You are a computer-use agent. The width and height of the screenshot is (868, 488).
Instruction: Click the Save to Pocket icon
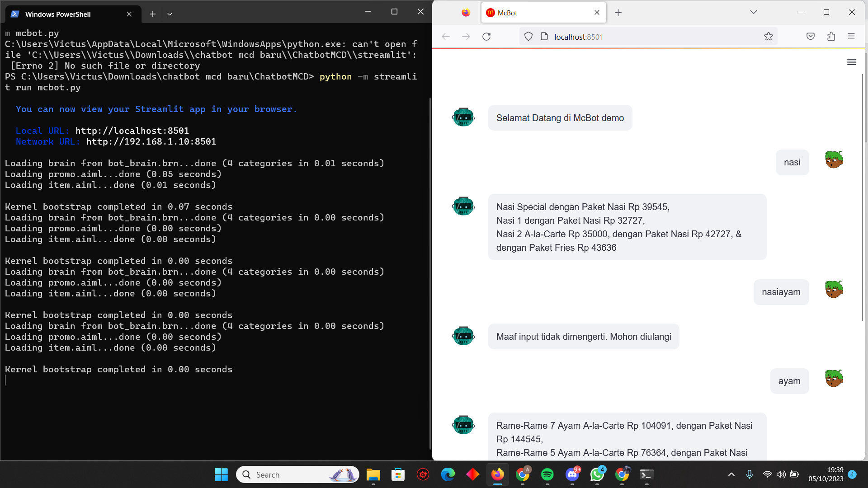811,37
